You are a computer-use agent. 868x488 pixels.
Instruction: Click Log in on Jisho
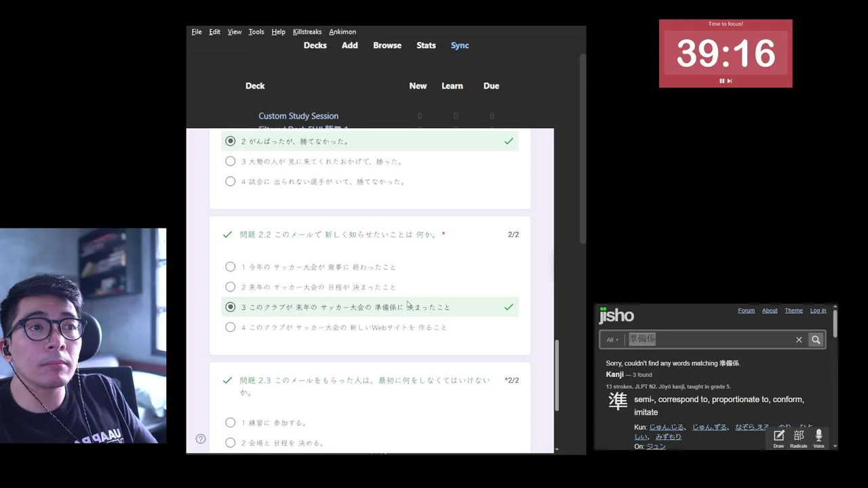818,310
